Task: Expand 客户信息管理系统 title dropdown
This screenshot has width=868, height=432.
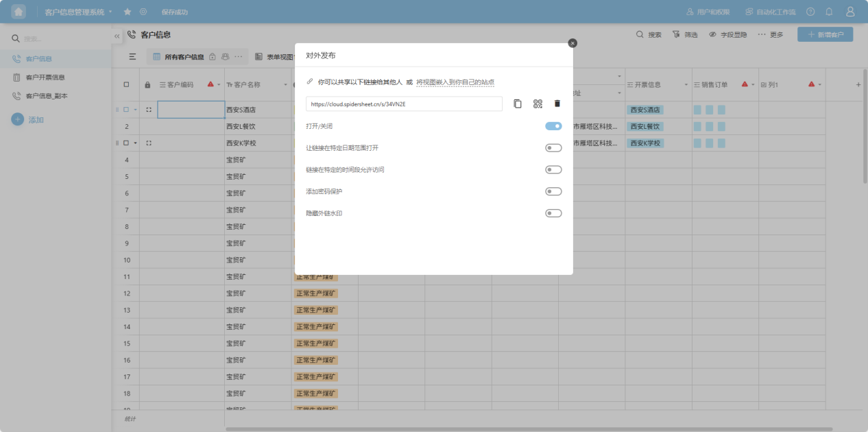Action: 110,12
